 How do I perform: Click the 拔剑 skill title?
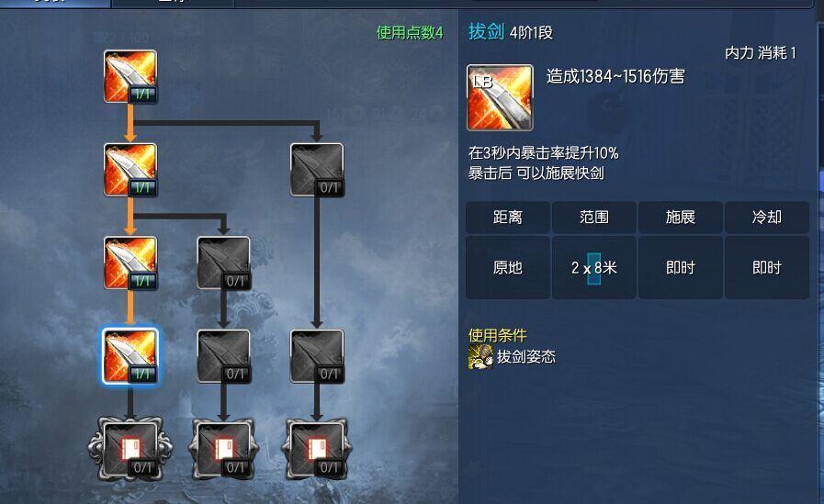coord(487,31)
